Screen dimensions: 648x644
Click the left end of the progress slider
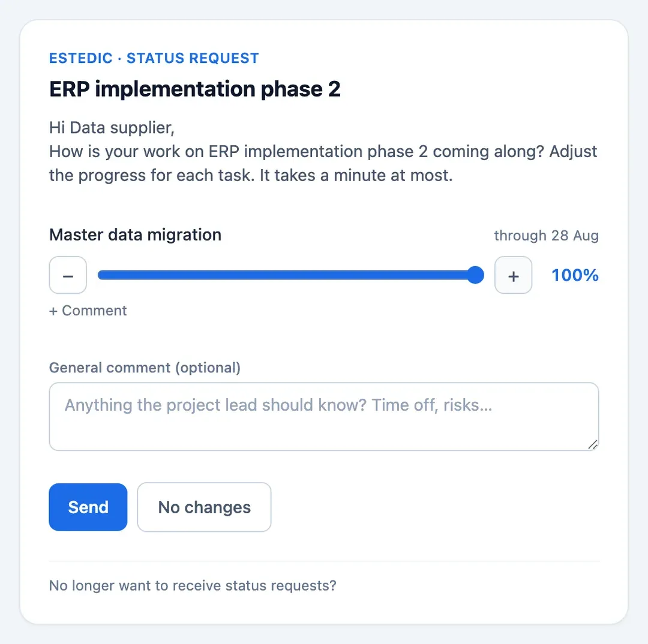coord(100,275)
